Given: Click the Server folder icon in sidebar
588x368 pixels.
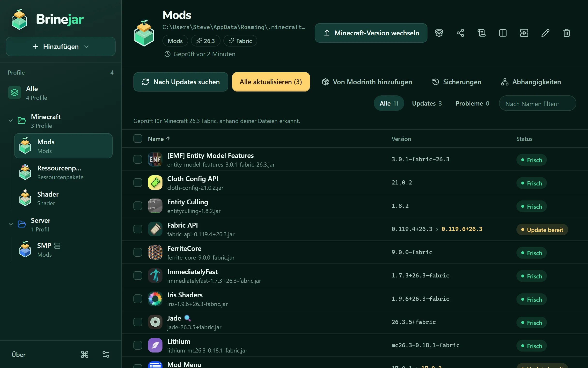Looking at the screenshot, I should (22, 224).
